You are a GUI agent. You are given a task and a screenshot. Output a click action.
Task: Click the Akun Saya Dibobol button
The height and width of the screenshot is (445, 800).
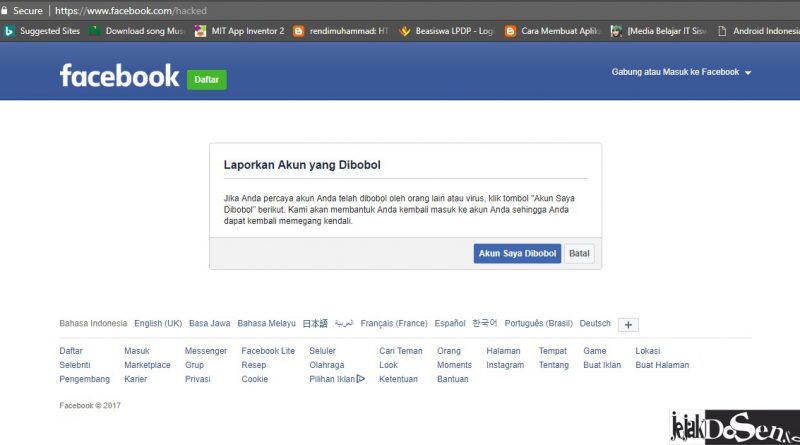coord(517,254)
